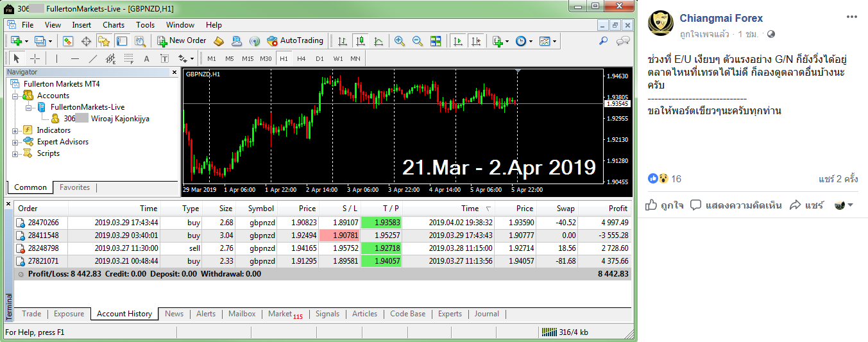Select the Equidistant Channel tool
The height and width of the screenshot is (342, 868).
pos(110,58)
